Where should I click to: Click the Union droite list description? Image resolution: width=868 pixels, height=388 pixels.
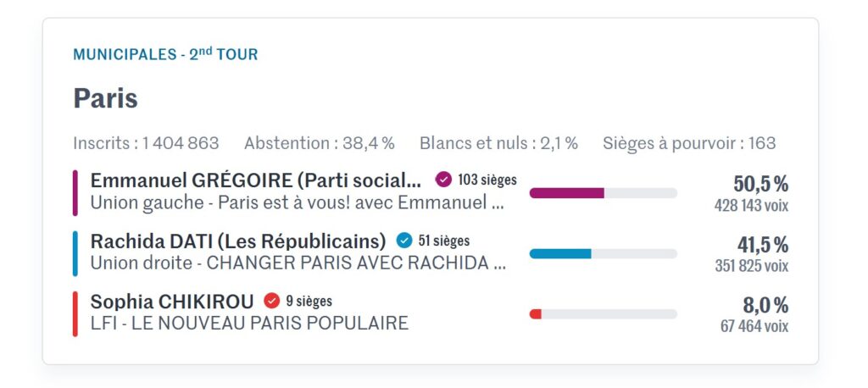click(x=298, y=263)
